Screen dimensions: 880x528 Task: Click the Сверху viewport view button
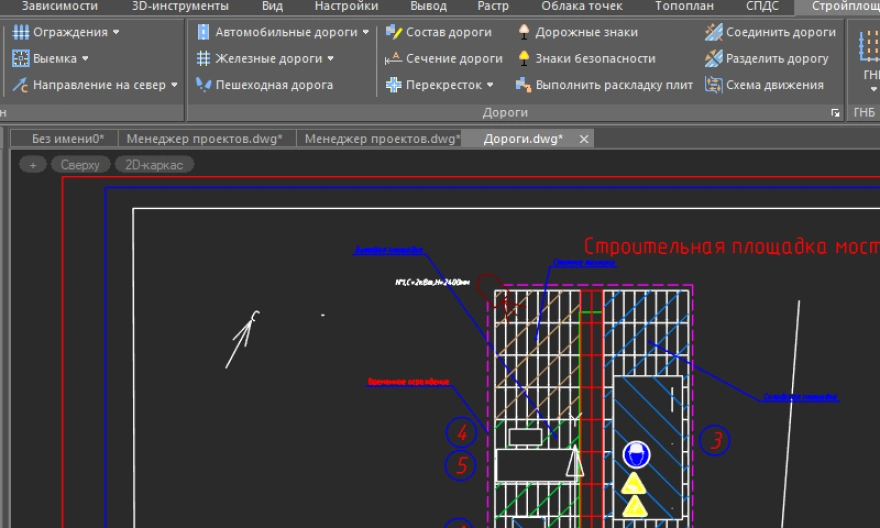click(x=80, y=165)
